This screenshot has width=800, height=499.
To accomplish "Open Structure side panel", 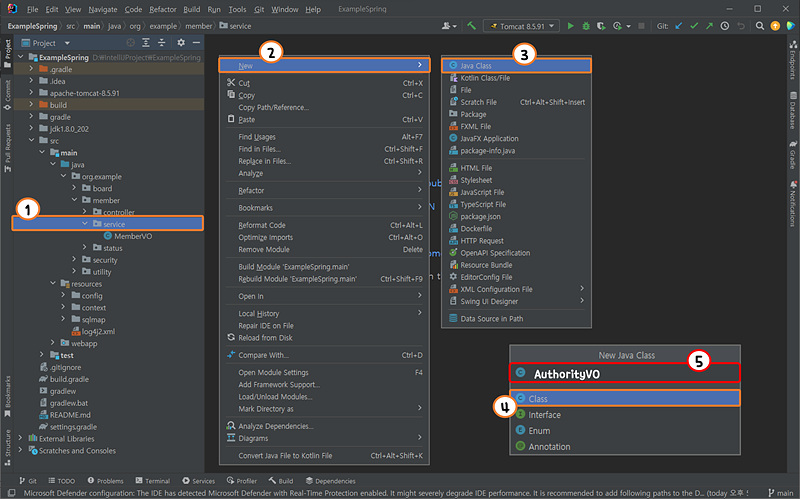I will pyautogui.click(x=7, y=447).
